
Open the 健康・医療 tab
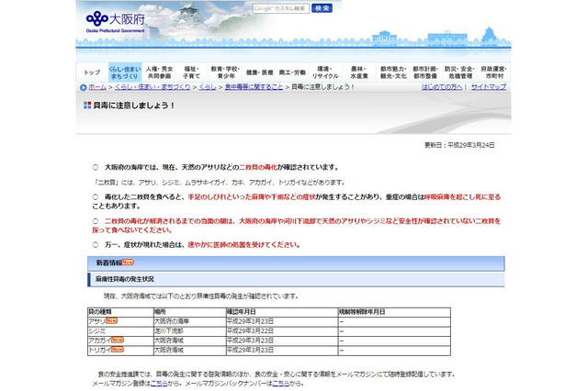[259, 73]
